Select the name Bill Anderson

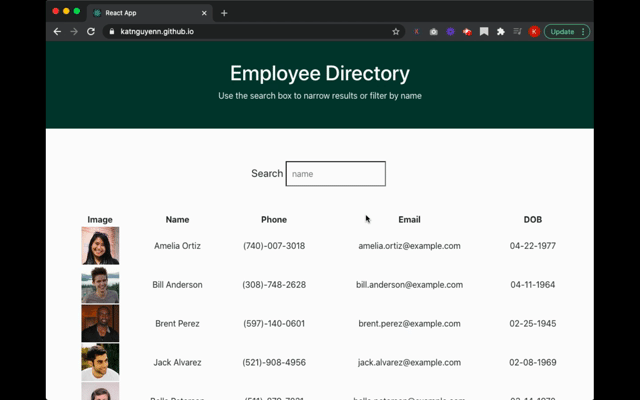tap(177, 284)
